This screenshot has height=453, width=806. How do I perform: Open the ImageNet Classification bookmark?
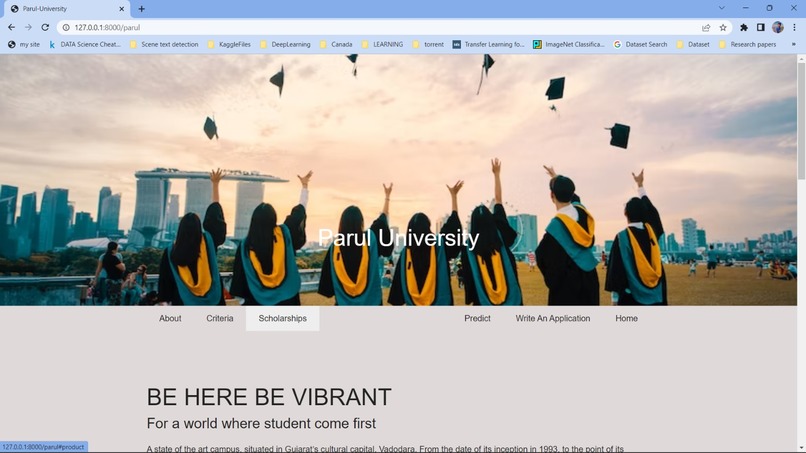[569, 45]
